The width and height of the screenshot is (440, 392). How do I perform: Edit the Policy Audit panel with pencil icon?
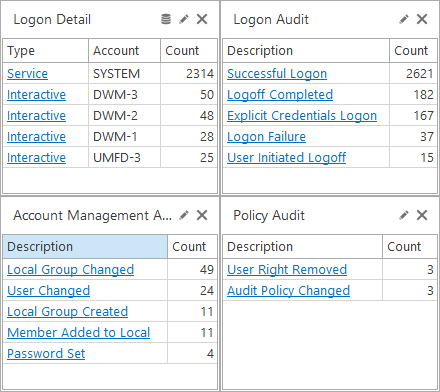[x=404, y=215]
